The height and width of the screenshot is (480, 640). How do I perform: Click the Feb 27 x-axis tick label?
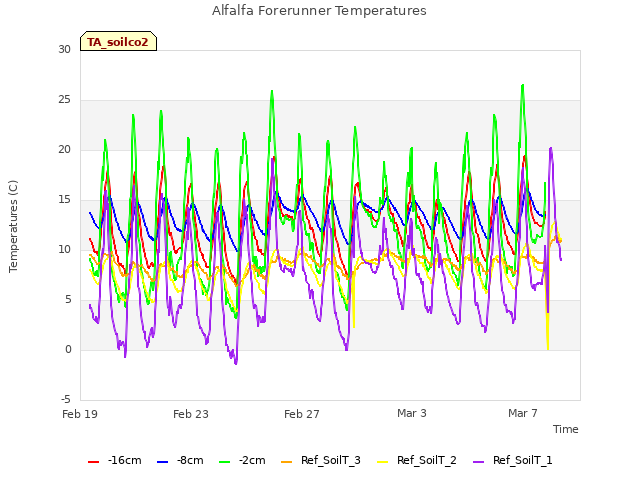302,414
